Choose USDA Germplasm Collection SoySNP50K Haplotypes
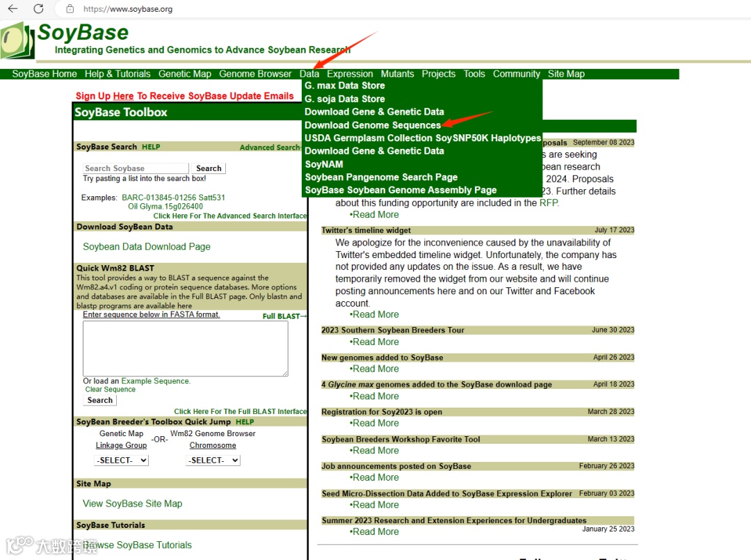 coord(423,138)
